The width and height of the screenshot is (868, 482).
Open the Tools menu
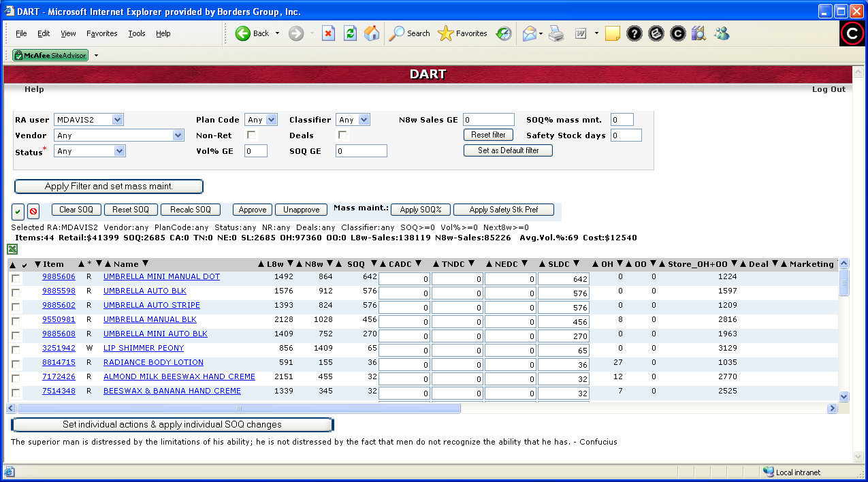[x=137, y=33]
